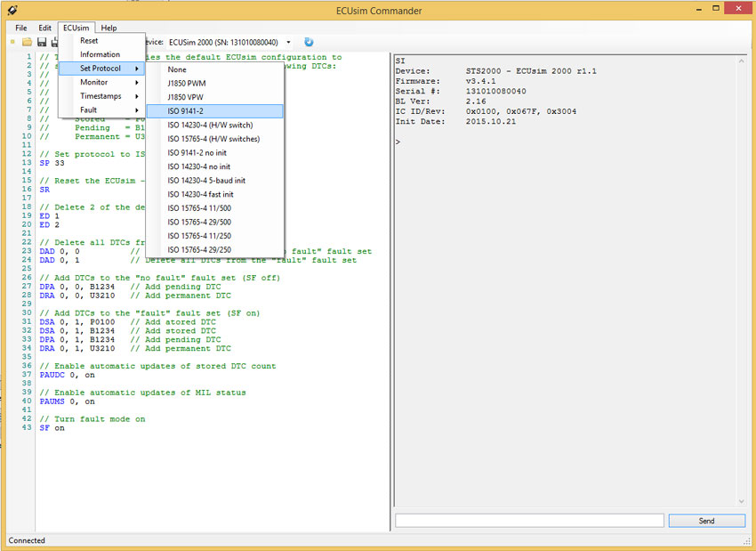This screenshot has width=756, height=551.
Task: Click the 'SF on' script line
Action: pyautogui.click(x=52, y=428)
